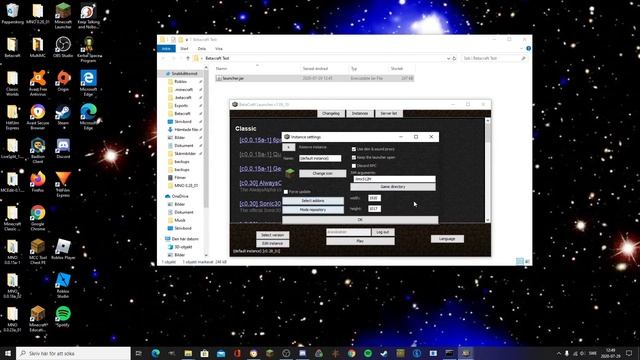The image size is (640, 360).
Task: Confirm with the OK button
Action: click(360, 220)
